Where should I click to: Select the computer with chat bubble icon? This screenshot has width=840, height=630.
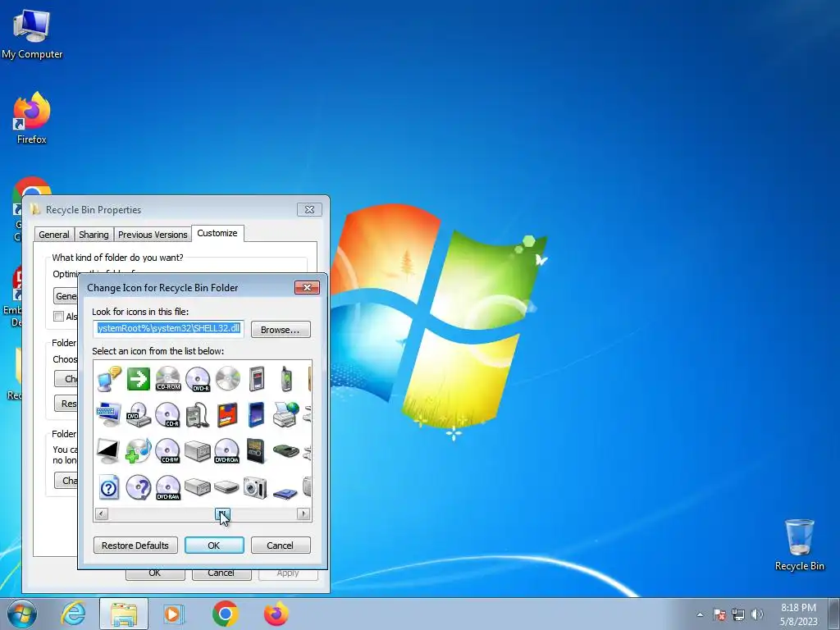click(x=109, y=379)
